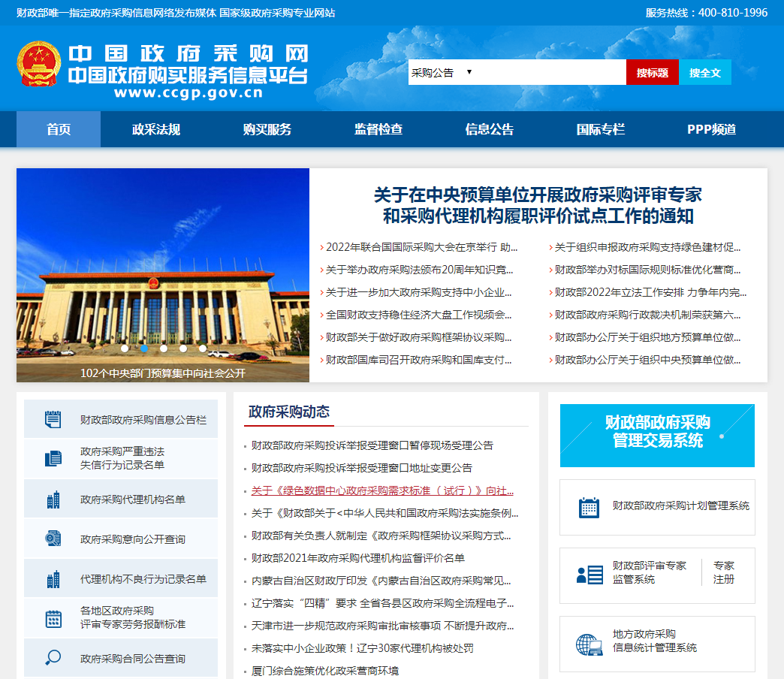The height and width of the screenshot is (679, 784).
Task: Open 2022年联合国国际采购大会在京举行 news link
Action: pos(421,247)
